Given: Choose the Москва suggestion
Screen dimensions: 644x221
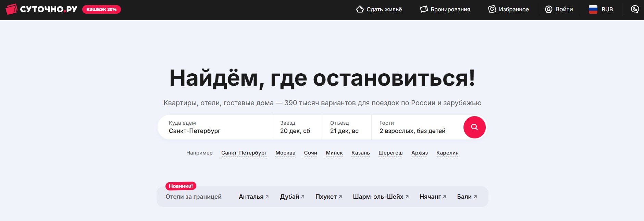Looking at the screenshot, I should (285, 153).
